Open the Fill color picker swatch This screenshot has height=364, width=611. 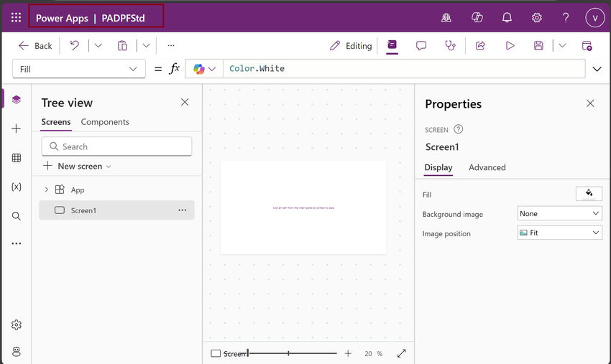point(589,193)
